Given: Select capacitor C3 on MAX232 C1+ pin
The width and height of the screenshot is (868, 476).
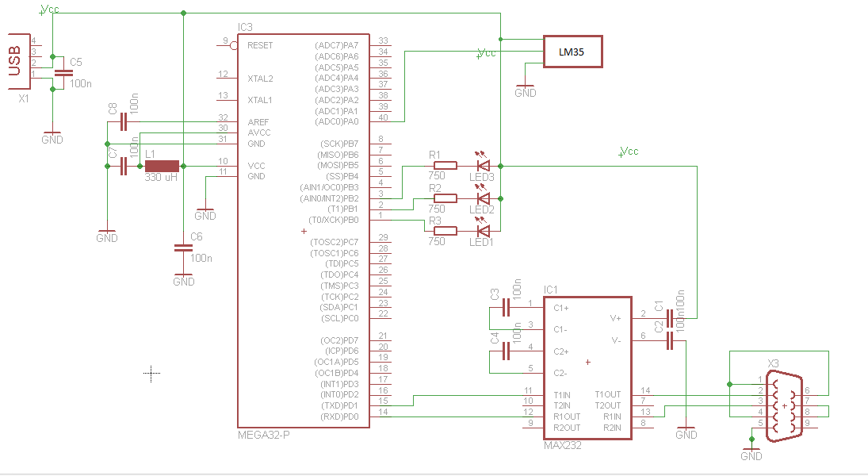Looking at the screenshot, I should 506,307.
